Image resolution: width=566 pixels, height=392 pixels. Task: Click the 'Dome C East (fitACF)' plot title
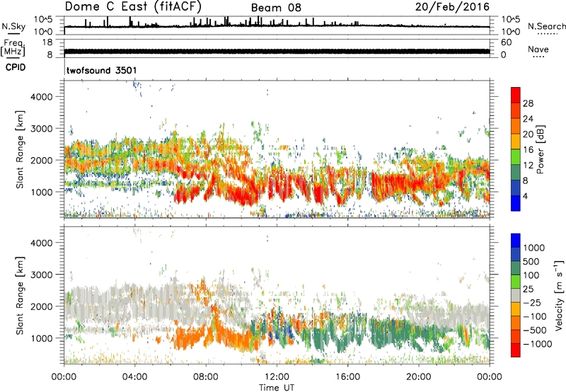(133, 7)
